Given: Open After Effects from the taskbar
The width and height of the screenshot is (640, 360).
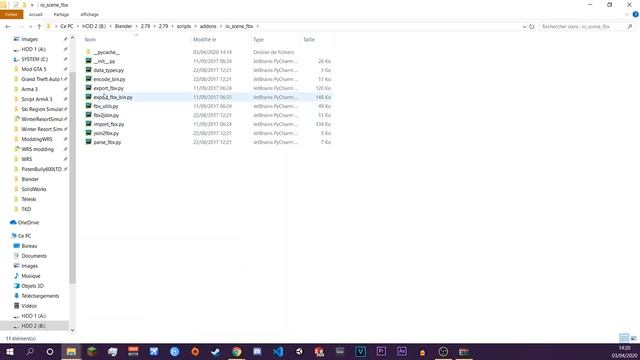Looking at the screenshot, I should tap(402, 351).
